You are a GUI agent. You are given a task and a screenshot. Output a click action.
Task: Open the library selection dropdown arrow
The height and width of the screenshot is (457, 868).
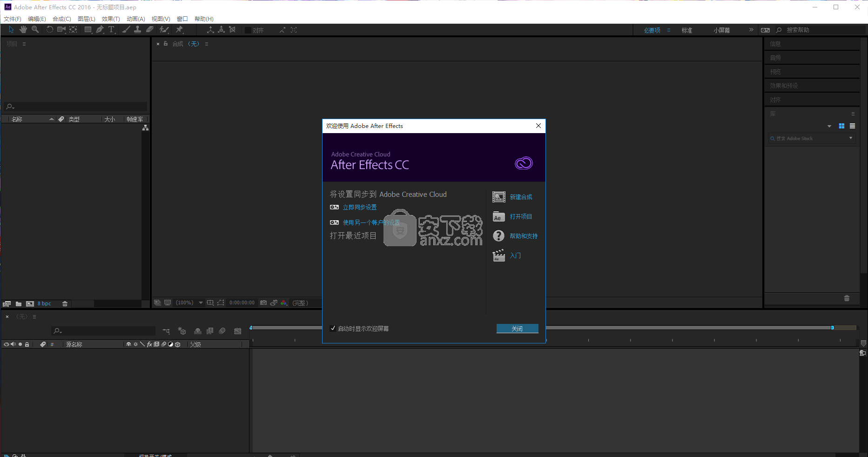[829, 126]
